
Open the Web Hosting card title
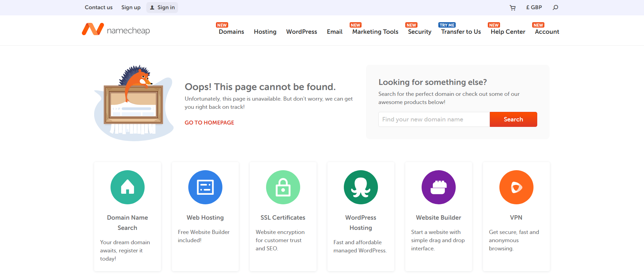205,218
